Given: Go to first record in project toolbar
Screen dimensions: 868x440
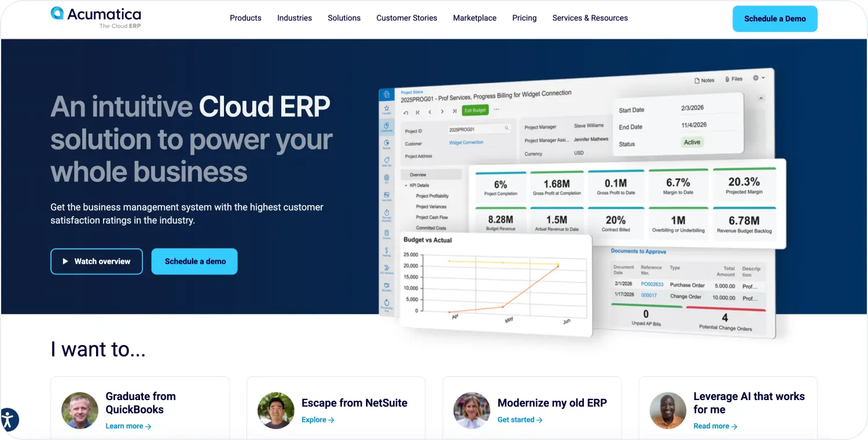Looking at the screenshot, I should (418, 112).
